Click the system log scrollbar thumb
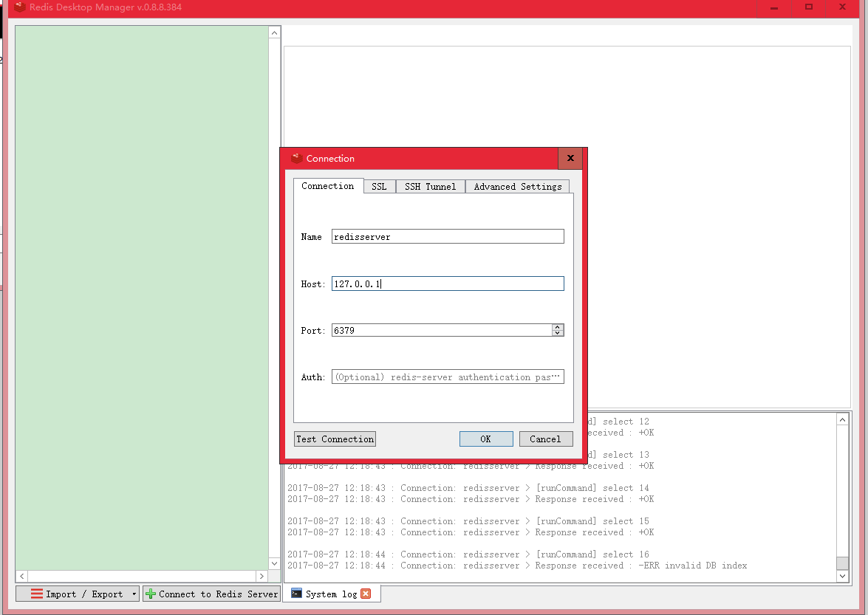 coord(842,563)
